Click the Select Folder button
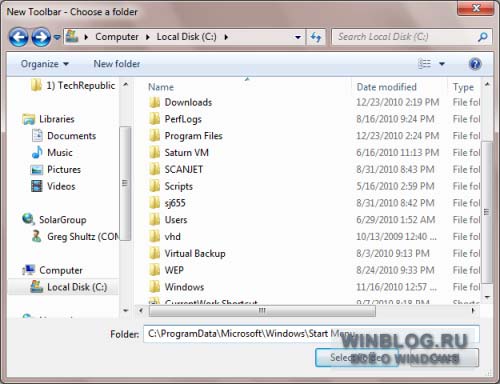 [357, 358]
